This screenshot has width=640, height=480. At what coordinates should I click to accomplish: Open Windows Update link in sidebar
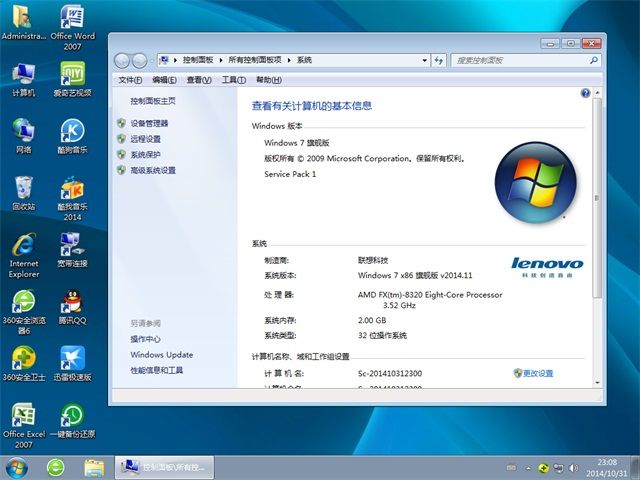(x=161, y=355)
